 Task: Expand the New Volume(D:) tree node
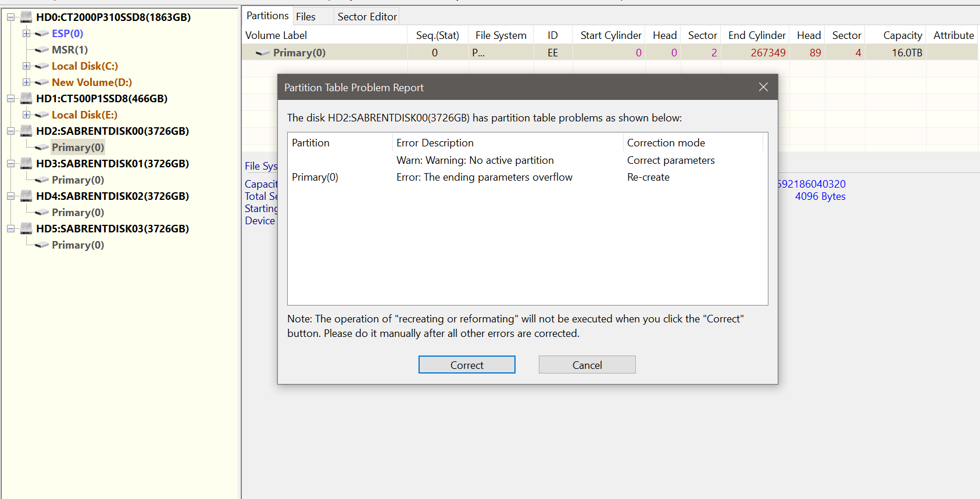[26, 82]
